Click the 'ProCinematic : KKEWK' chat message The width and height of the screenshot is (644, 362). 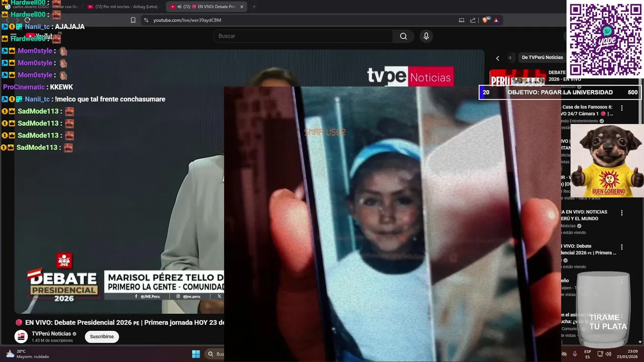click(38, 87)
